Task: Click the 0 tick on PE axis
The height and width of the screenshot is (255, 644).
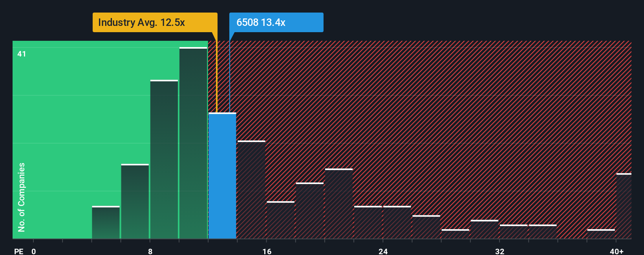Action: [x=34, y=251]
